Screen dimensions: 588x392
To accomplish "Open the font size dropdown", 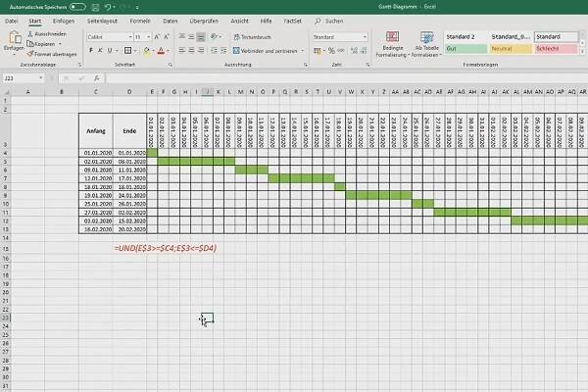I will tap(140, 36).
